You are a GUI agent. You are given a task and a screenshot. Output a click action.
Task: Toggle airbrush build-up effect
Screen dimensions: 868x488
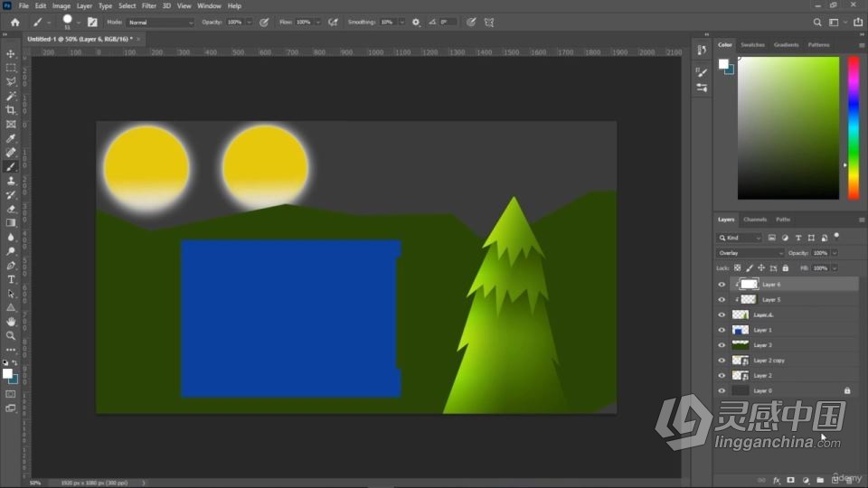333,22
